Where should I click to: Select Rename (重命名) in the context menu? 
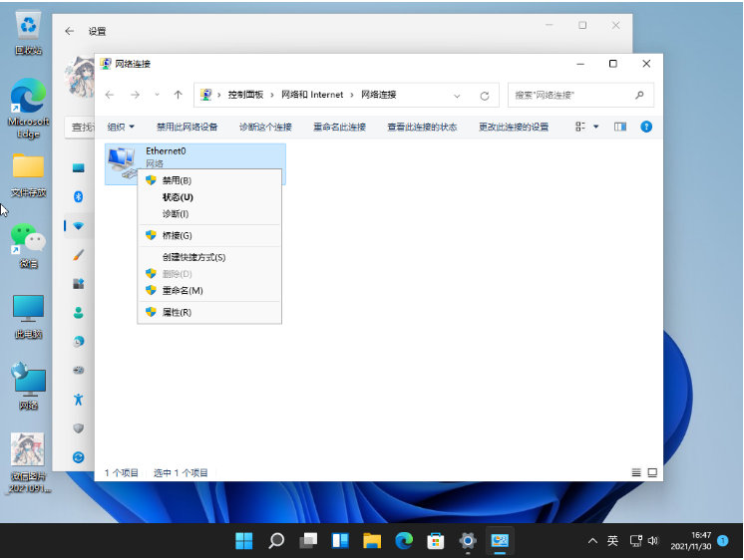pyautogui.click(x=209, y=290)
